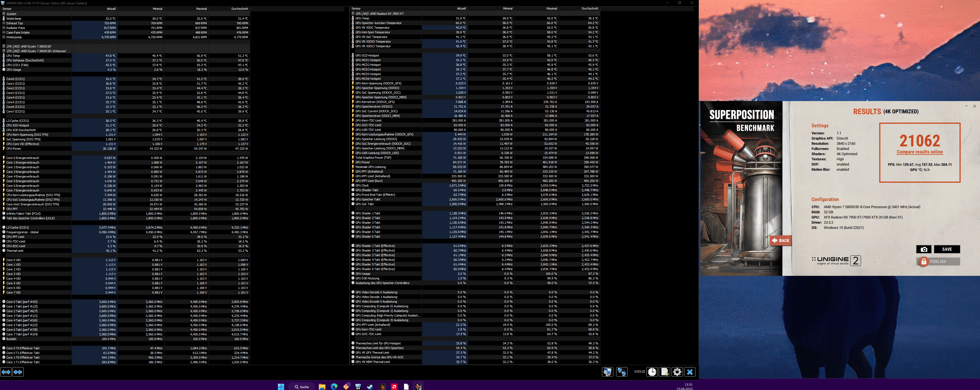The width and height of the screenshot is (980, 390).
Task: Open AMD Software taskbar icon
Action: (394, 386)
